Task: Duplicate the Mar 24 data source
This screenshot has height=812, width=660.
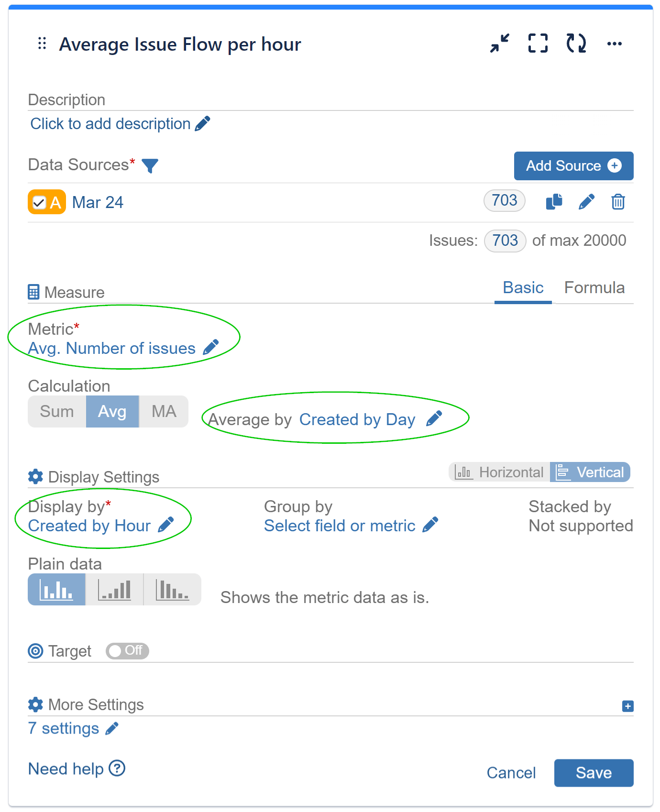Action: (553, 202)
